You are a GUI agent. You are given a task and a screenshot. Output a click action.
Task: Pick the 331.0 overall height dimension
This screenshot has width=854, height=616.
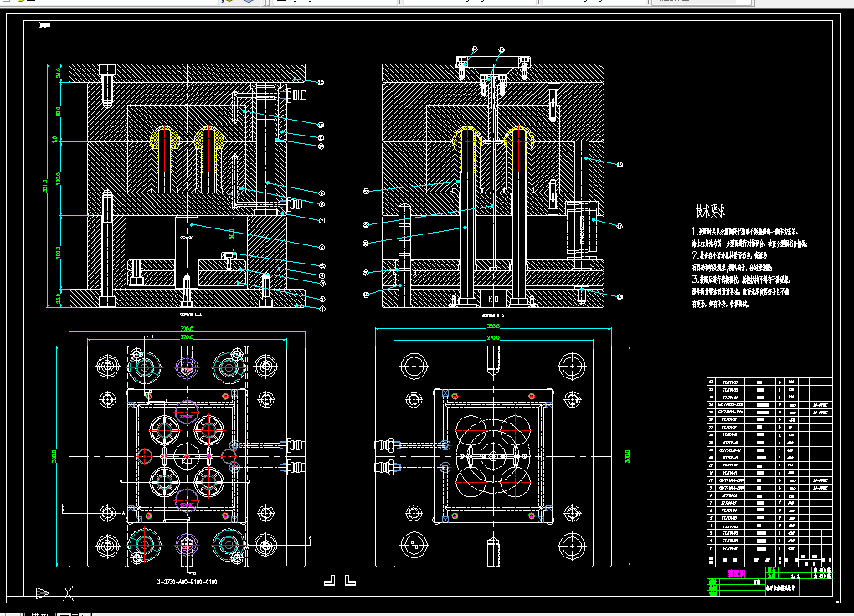pyautogui.click(x=45, y=185)
